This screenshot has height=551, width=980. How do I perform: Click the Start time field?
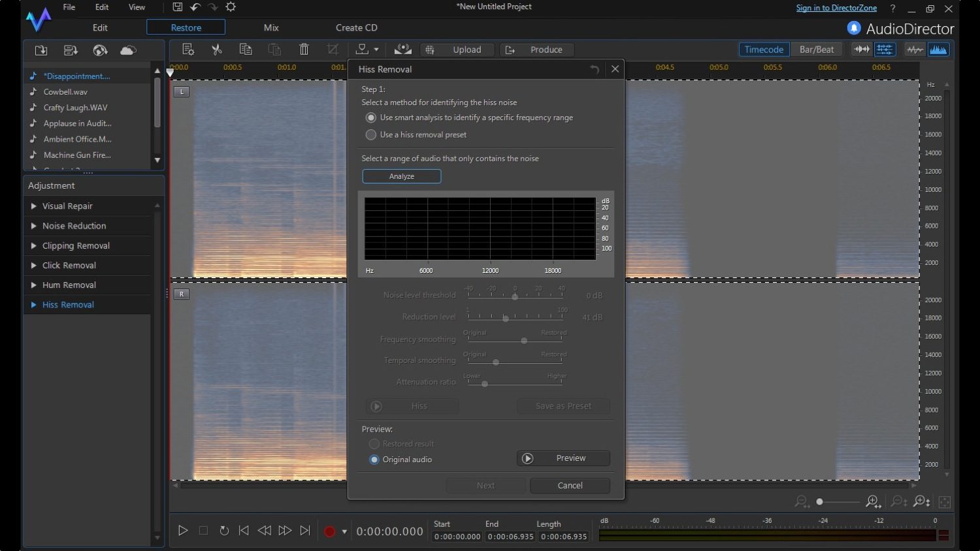457,537
